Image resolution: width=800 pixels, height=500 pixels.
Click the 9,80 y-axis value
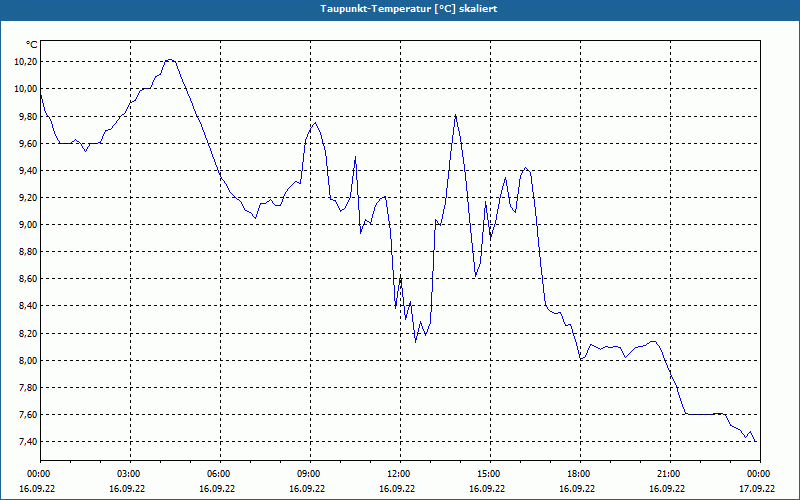pyautogui.click(x=29, y=116)
